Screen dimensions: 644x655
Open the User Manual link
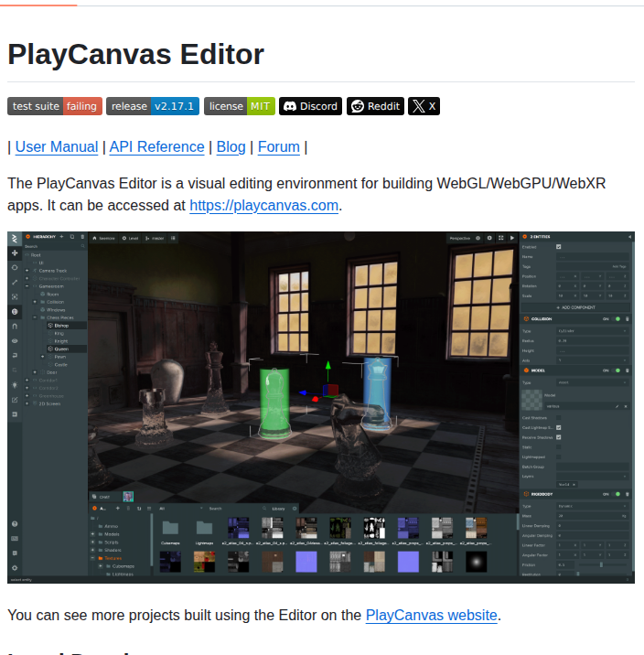point(57,147)
